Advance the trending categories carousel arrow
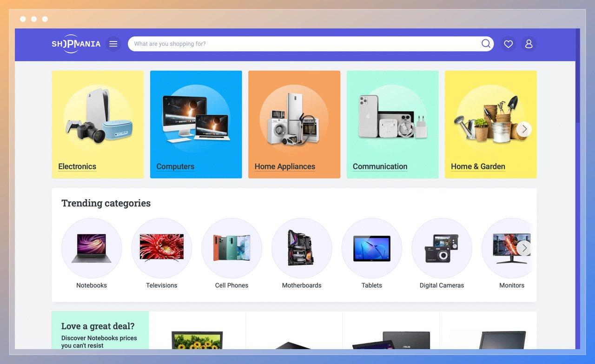Viewport: 595px width, 364px height. 524,248
